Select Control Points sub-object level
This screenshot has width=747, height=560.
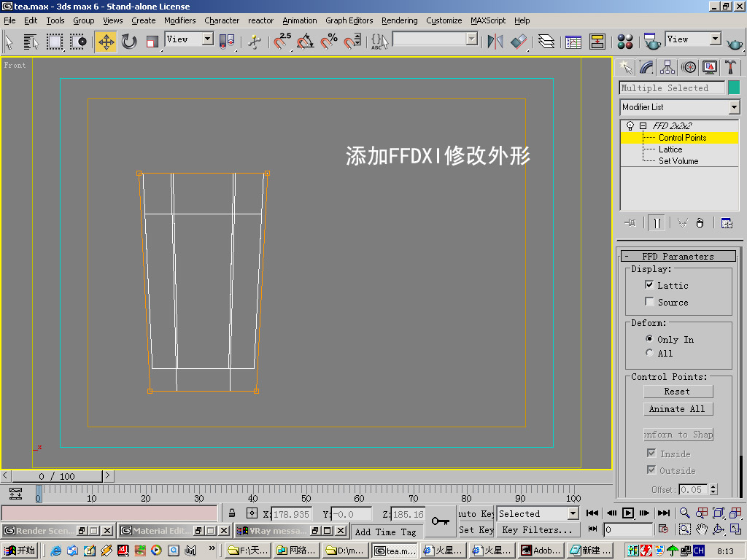[682, 138]
